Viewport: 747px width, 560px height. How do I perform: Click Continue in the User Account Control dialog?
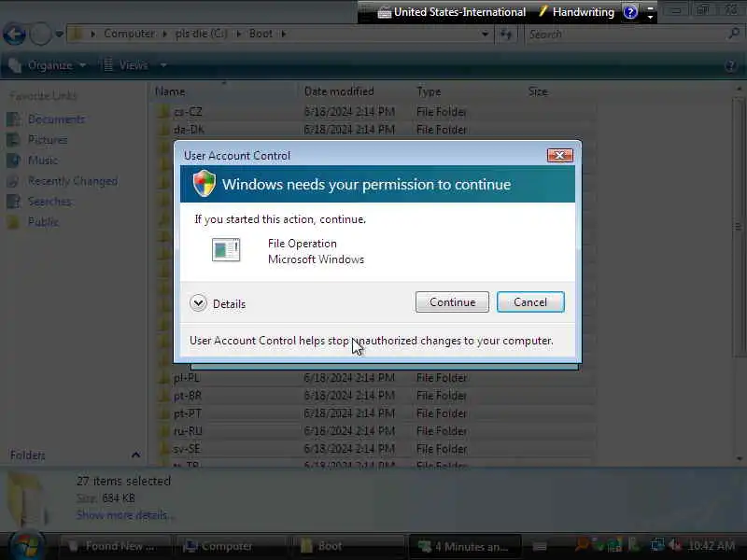coord(452,301)
